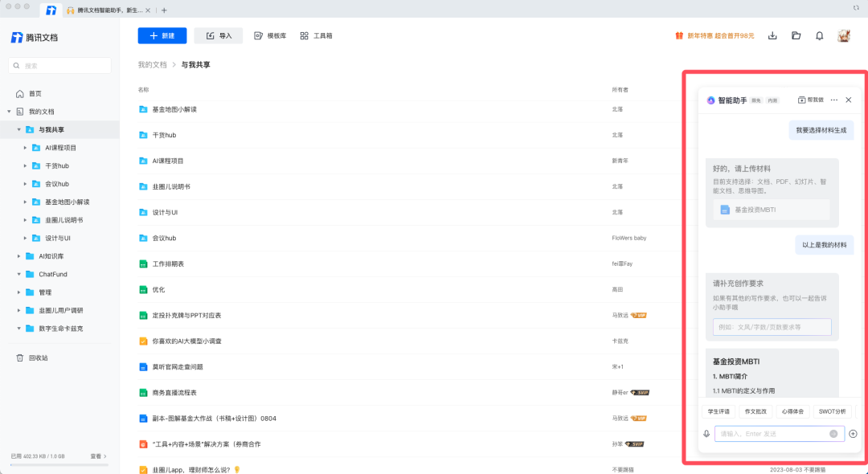Collapse the 我的文档 tree node
This screenshot has width=868, height=474.
[9, 112]
